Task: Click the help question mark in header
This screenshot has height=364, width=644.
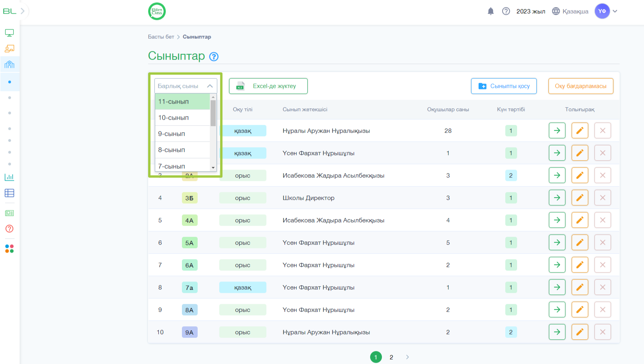Action: click(x=506, y=11)
